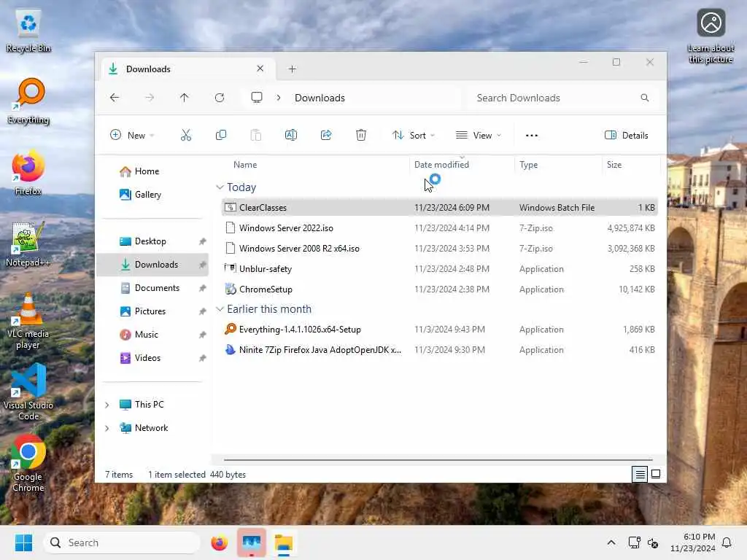
Task: Click the search magnifier in Search Downloads
Action: [x=645, y=98]
